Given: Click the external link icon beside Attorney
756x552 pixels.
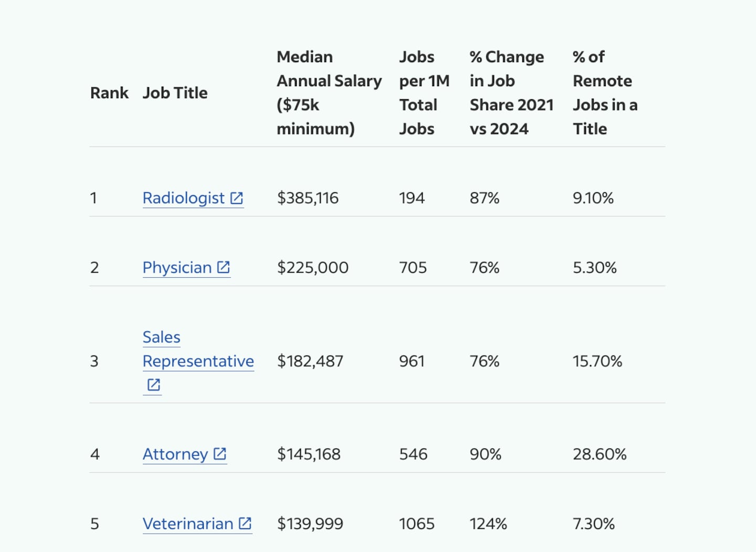Looking at the screenshot, I should pyautogui.click(x=220, y=454).
